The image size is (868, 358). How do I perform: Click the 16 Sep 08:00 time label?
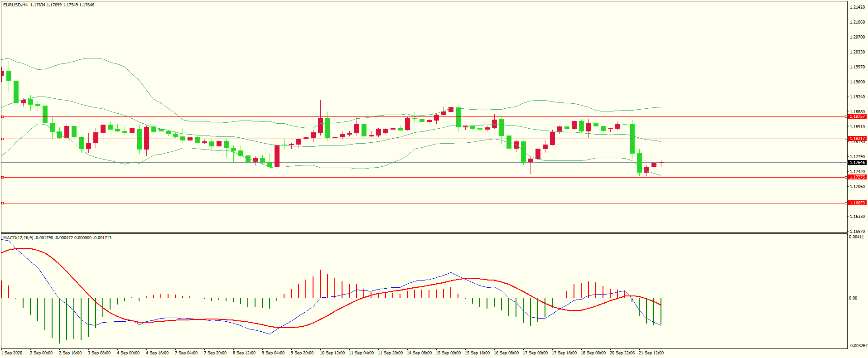[506, 353]
